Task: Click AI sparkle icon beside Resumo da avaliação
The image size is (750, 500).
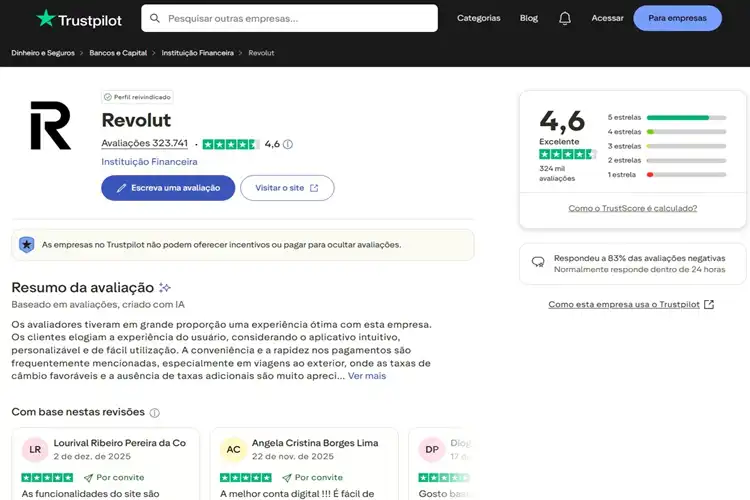Action: 165,288
